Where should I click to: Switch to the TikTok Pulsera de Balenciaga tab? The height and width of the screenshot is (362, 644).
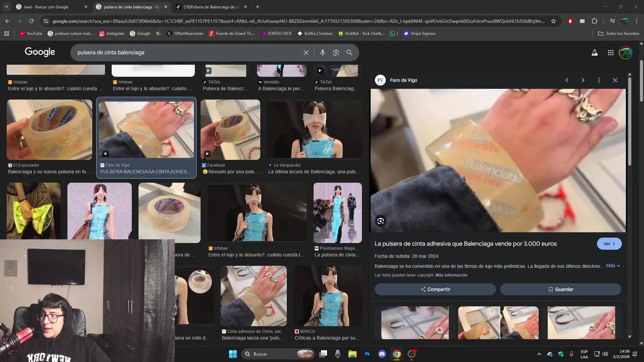pyautogui.click(x=210, y=7)
